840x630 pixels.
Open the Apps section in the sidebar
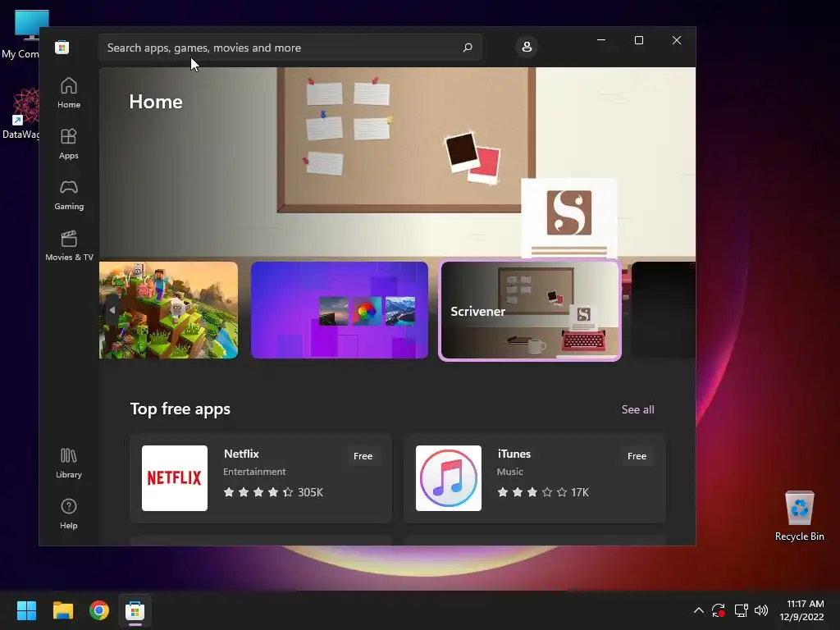pos(69,144)
